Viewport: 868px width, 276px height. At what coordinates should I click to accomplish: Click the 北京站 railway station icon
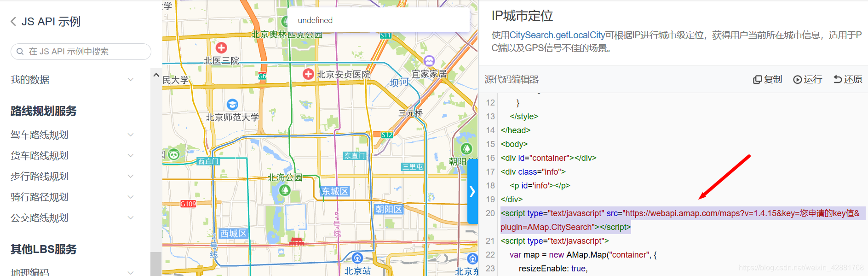[x=357, y=258]
